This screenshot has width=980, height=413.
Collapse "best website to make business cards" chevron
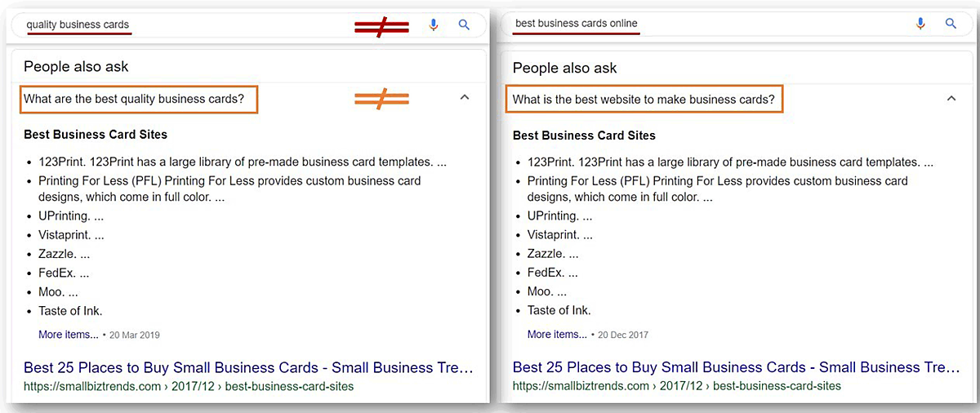951,99
